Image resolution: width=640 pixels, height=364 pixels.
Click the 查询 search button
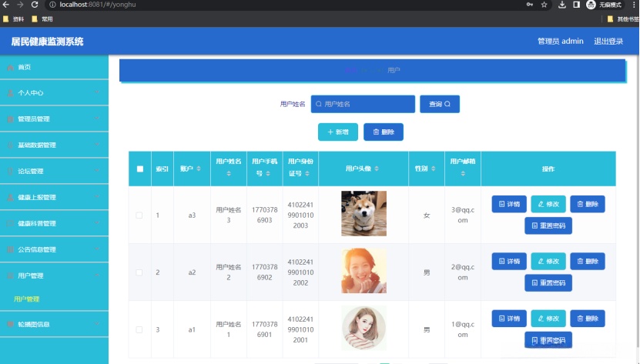[x=440, y=104]
